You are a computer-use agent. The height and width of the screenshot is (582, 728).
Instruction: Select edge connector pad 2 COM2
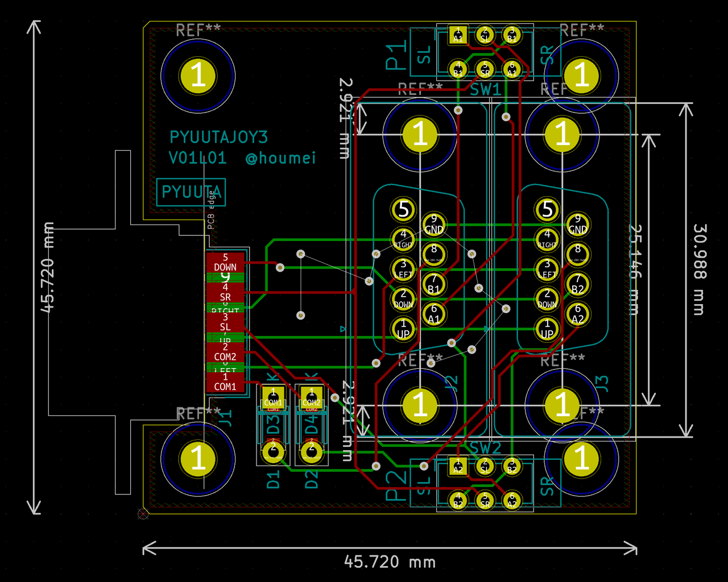pyautogui.click(x=225, y=352)
